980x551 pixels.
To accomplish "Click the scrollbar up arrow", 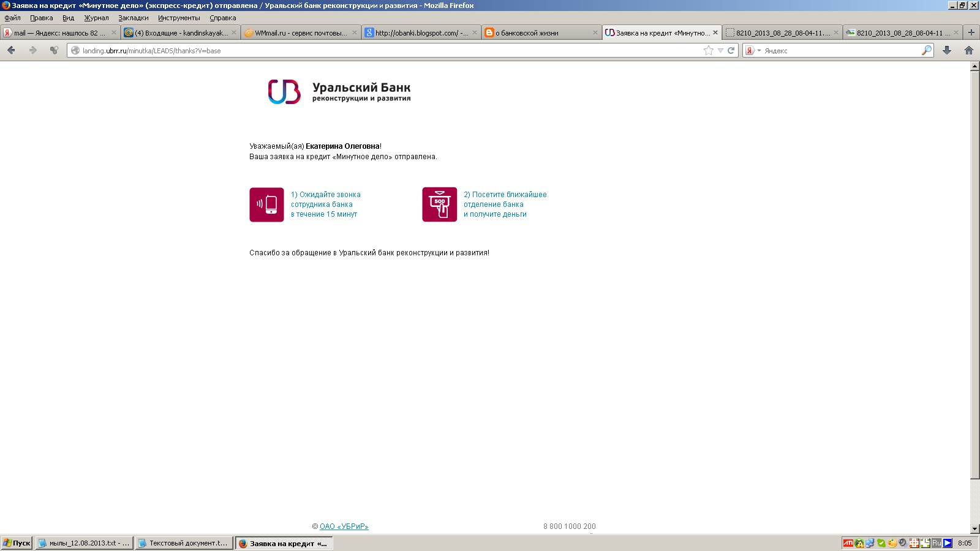I will pyautogui.click(x=975, y=67).
